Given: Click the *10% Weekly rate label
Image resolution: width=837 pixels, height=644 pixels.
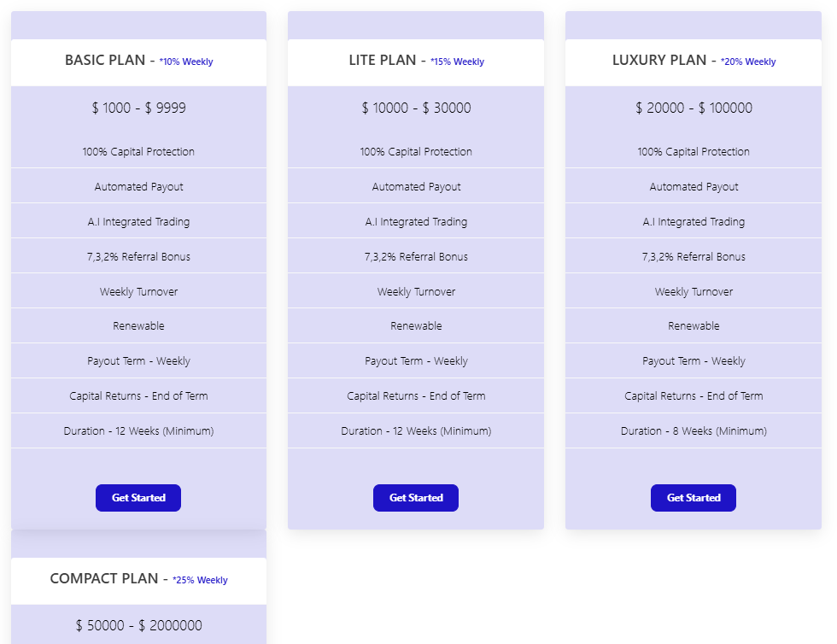Looking at the screenshot, I should [186, 62].
